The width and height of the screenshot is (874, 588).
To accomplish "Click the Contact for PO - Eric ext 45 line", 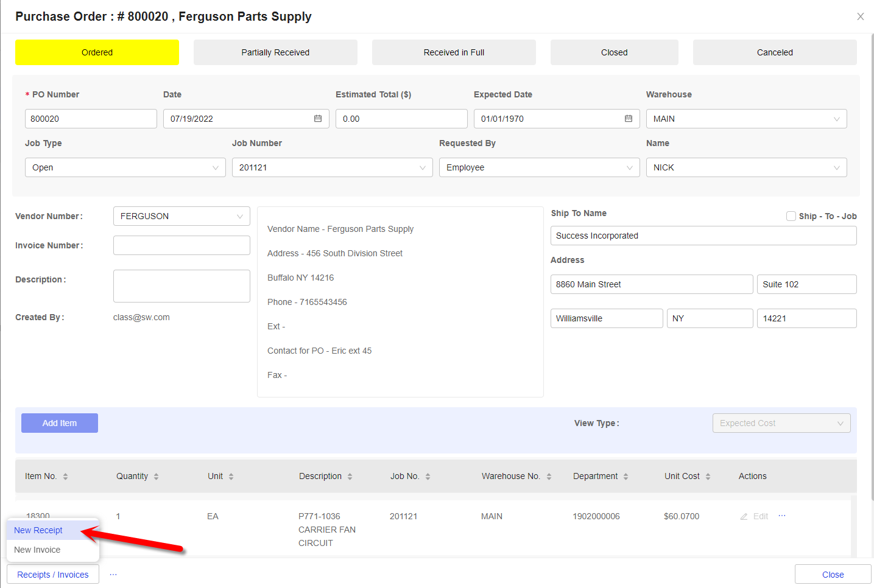I will click(x=319, y=351).
